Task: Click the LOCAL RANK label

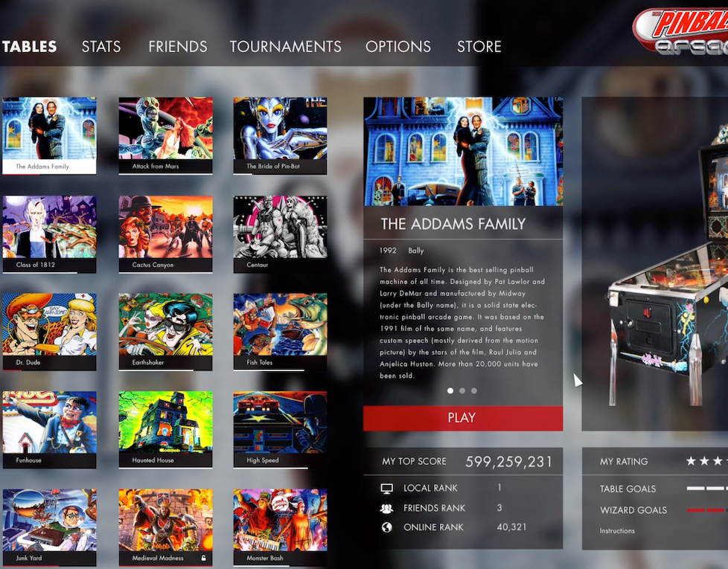Action: pyautogui.click(x=430, y=489)
